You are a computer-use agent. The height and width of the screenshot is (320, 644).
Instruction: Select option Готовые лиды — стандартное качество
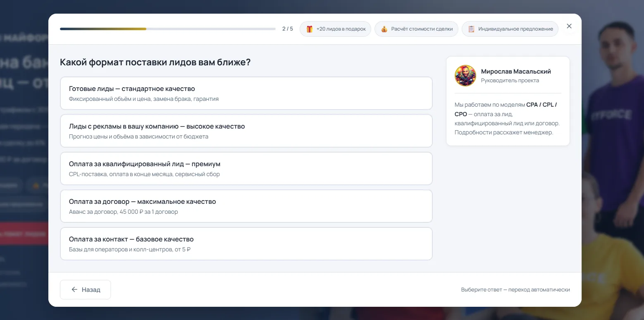tap(246, 93)
